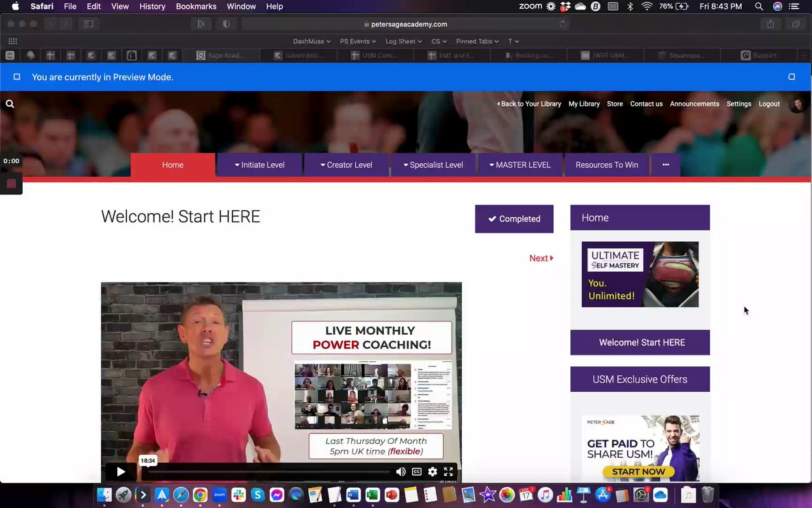
Task: Open Spotlight search in menu bar
Action: pyautogui.click(x=759, y=6)
